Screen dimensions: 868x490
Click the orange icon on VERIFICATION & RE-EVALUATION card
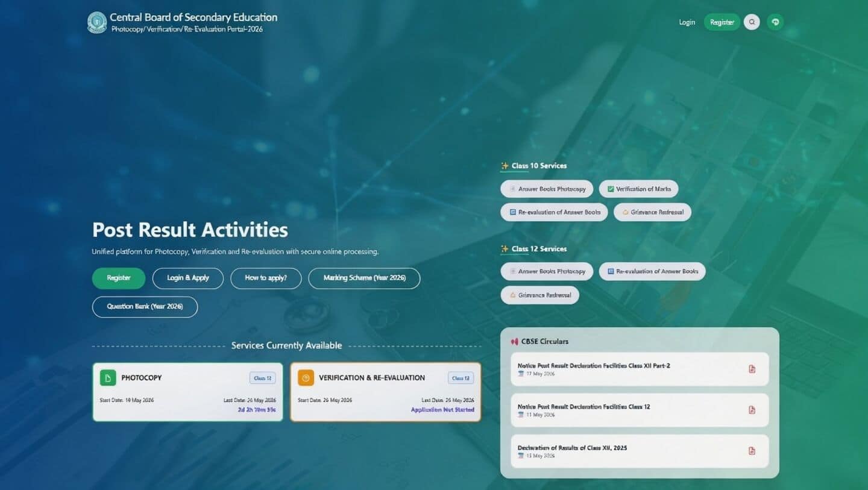point(306,378)
